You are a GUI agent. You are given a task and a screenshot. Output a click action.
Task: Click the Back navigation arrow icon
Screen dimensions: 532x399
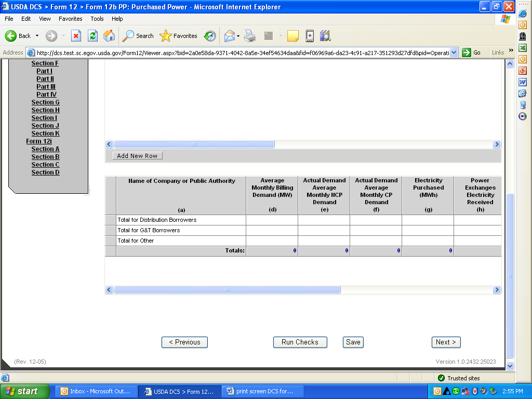10,36
